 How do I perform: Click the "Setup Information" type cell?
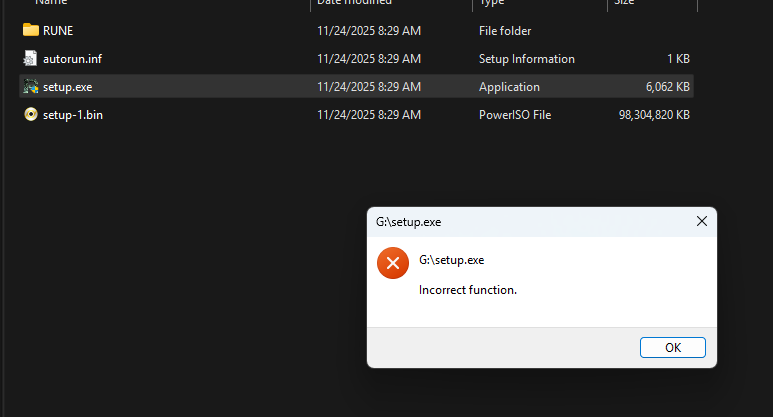[526, 59]
